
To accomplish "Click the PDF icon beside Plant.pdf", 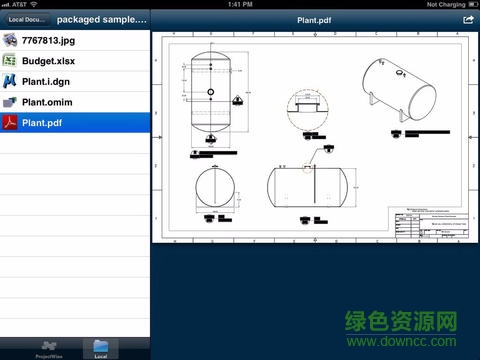I will point(10,123).
